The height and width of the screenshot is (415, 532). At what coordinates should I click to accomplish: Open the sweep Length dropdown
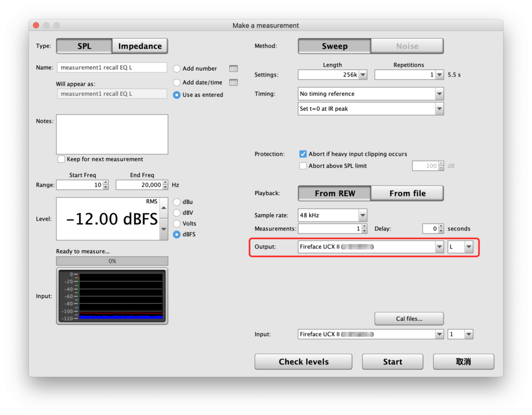tap(363, 75)
